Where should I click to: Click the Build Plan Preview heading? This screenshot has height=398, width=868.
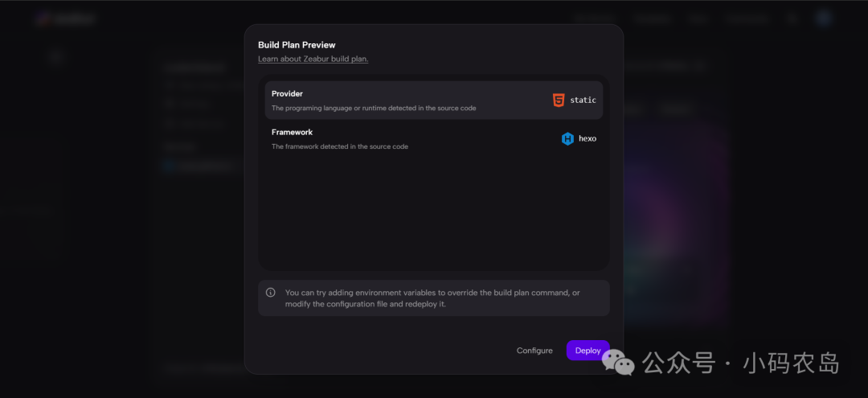click(x=297, y=45)
